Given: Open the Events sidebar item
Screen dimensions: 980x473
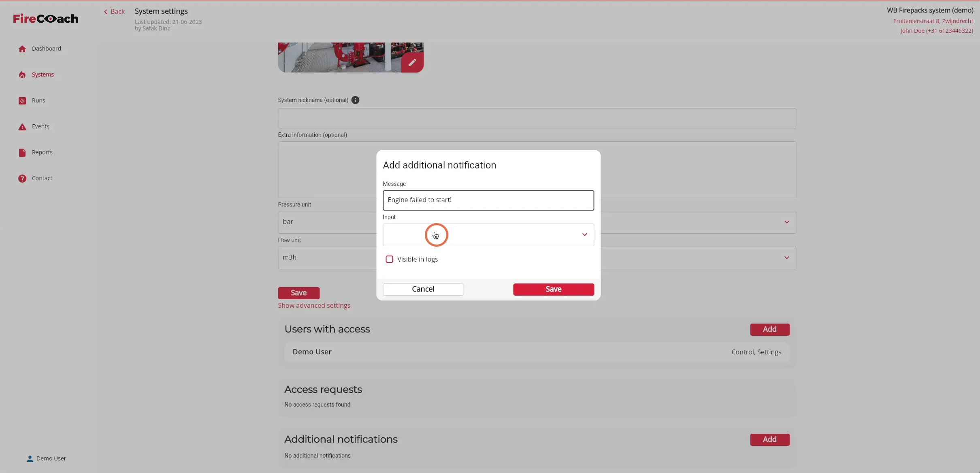Looking at the screenshot, I should [40, 126].
